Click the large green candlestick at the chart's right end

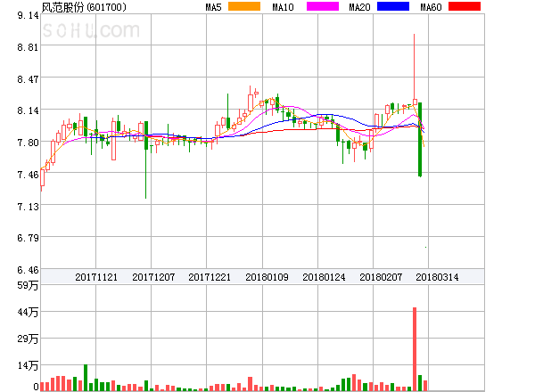[420, 139]
